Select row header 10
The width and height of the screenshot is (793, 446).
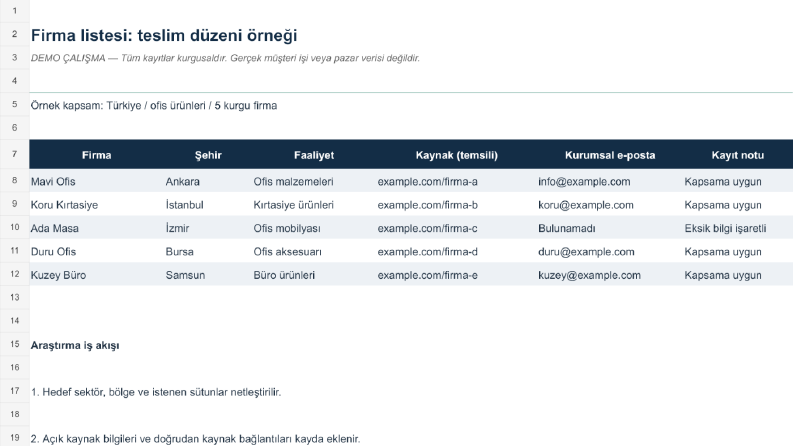[15, 227]
